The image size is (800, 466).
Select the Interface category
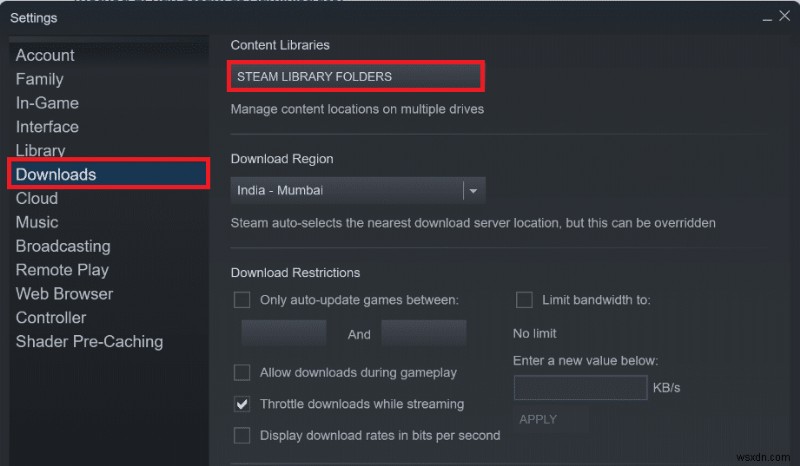(47, 127)
